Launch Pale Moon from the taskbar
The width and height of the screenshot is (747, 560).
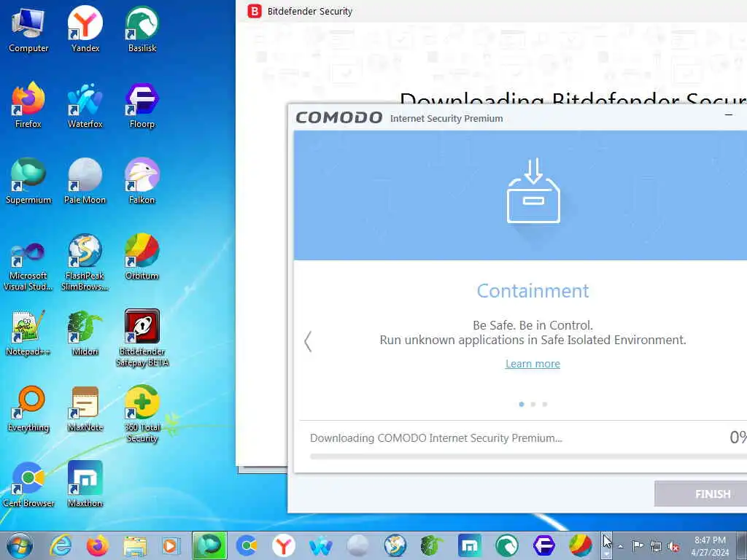point(357,545)
